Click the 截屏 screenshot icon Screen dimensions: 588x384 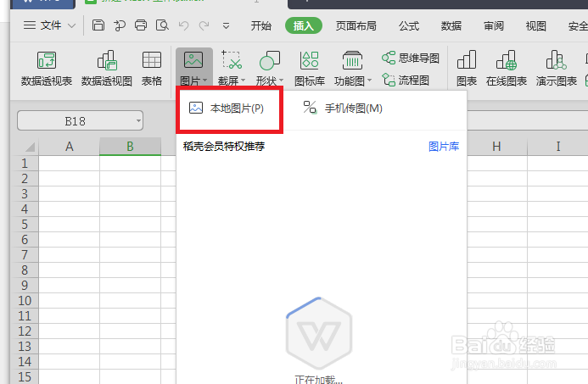(232, 60)
